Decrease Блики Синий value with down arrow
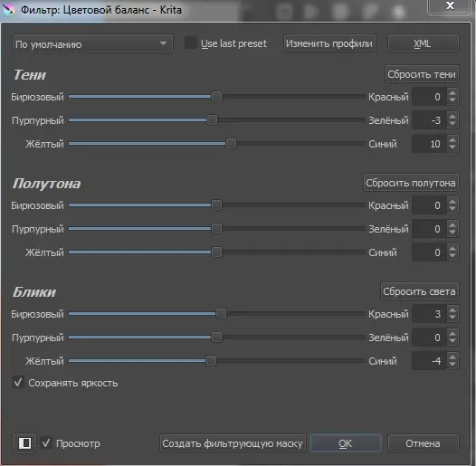 [452, 365]
